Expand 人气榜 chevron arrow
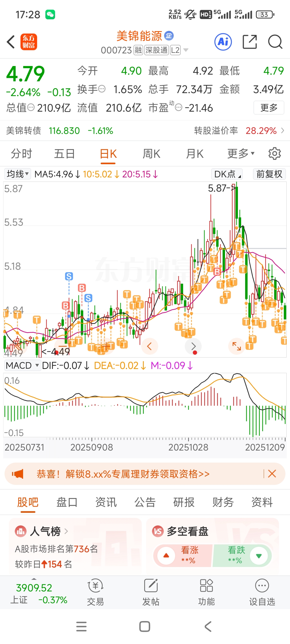This screenshot has height=644, width=290. [66, 531]
